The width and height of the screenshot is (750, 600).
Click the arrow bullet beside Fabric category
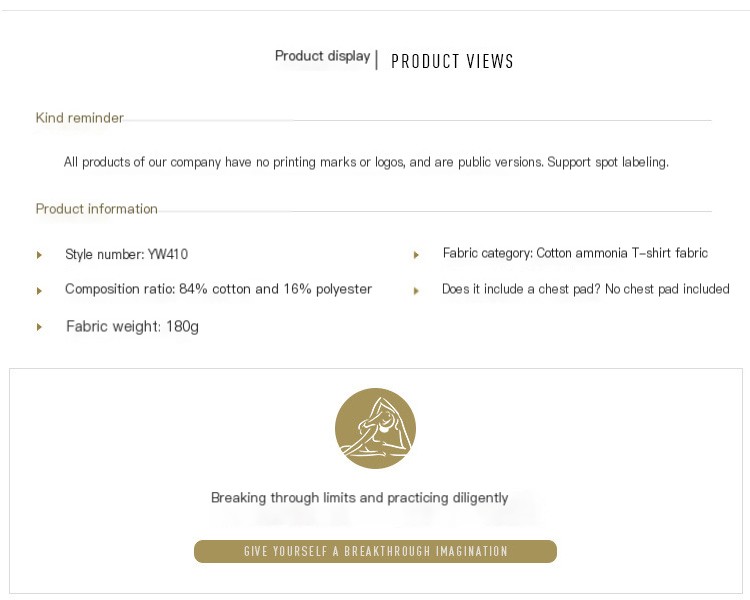point(416,255)
